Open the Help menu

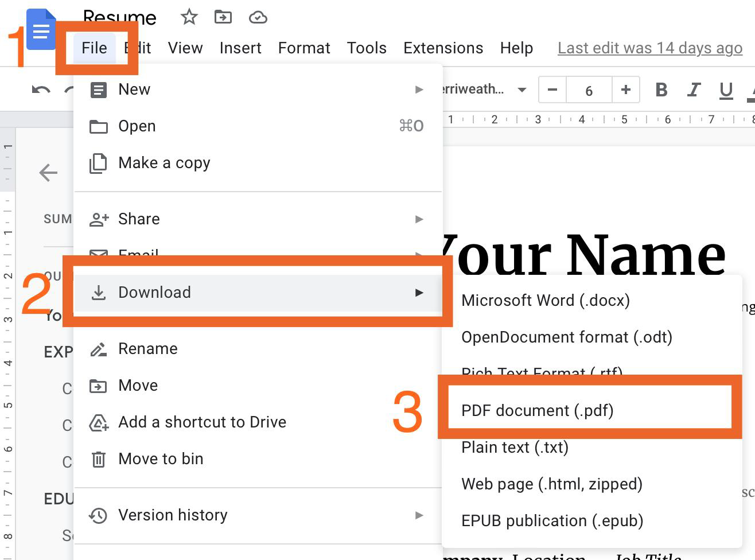tap(516, 48)
